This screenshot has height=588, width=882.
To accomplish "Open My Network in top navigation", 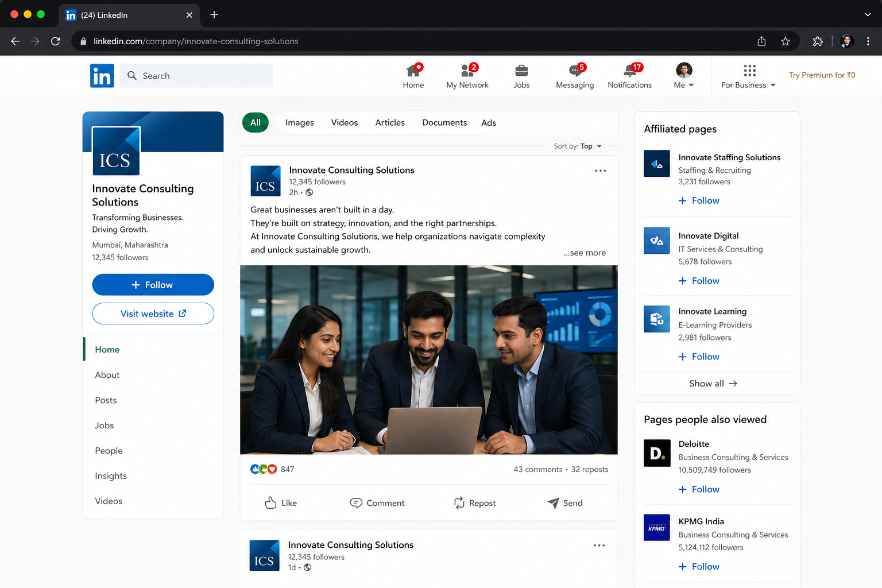I will pyautogui.click(x=467, y=76).
